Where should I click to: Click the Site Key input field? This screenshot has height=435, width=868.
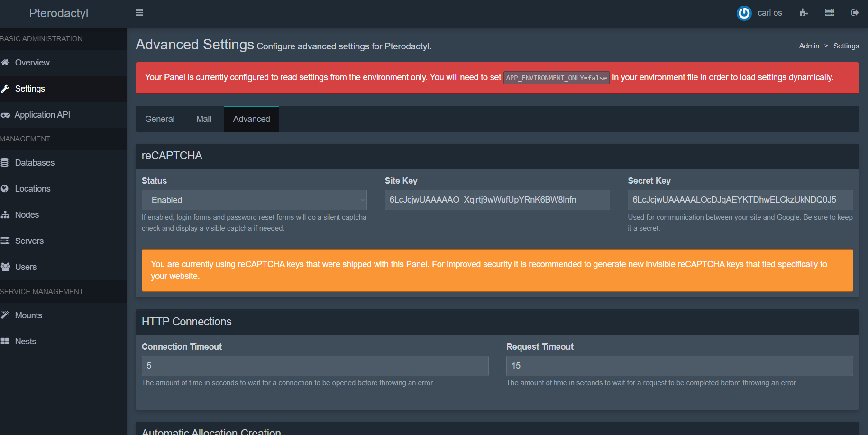pyautogui.click(x=497, y=200)
